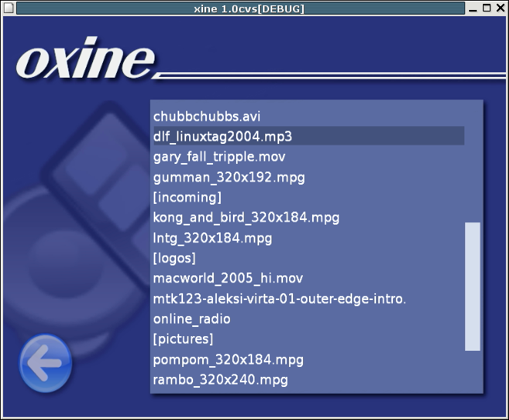Click the blue back arrow button
This screenshot has width=509, height=420.
point(45,363)
